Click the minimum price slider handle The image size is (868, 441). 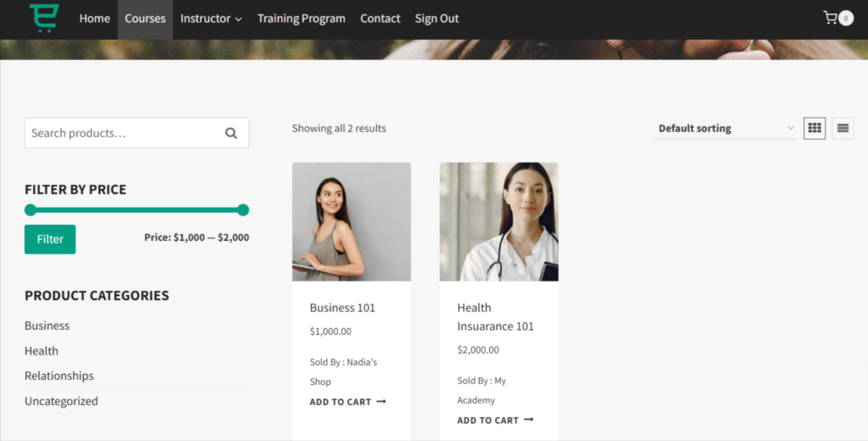31,210
